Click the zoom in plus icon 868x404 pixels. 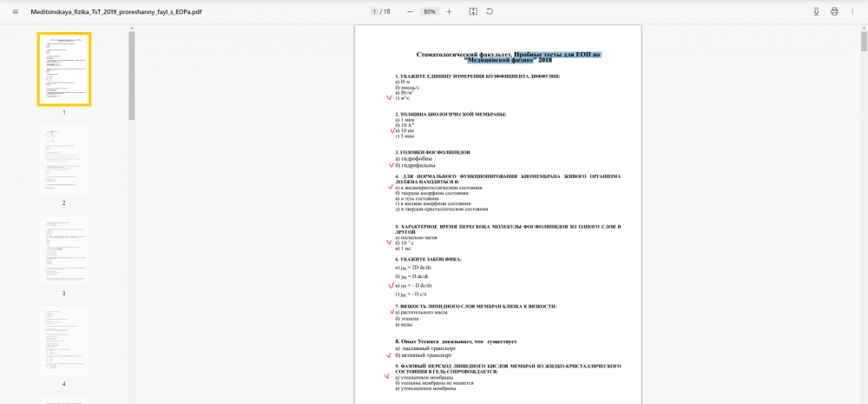(x=449, y=11)
